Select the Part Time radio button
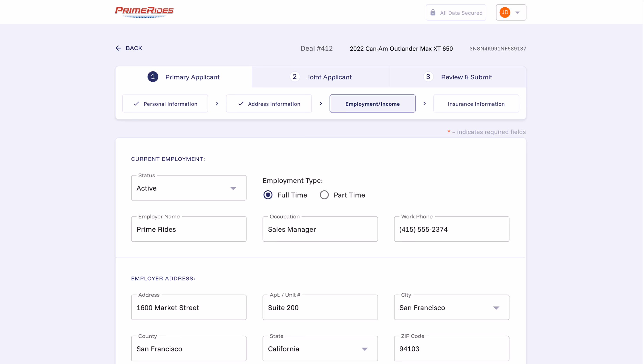The height and width of the screenshot is (364, 644). tap(324, 195)
